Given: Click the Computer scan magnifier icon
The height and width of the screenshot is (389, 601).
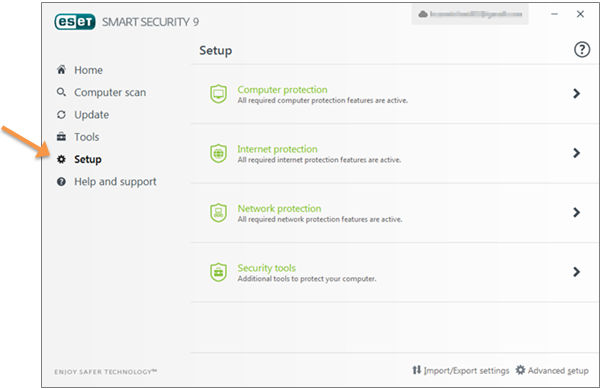Looking at the screenshot, I should click(x=61, y=92).
